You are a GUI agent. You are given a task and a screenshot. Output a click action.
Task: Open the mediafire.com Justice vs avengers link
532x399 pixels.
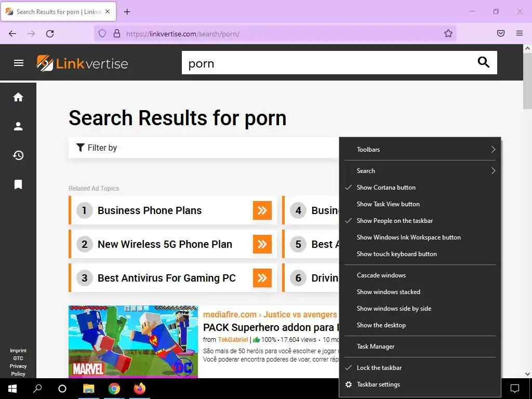[270, 314]
